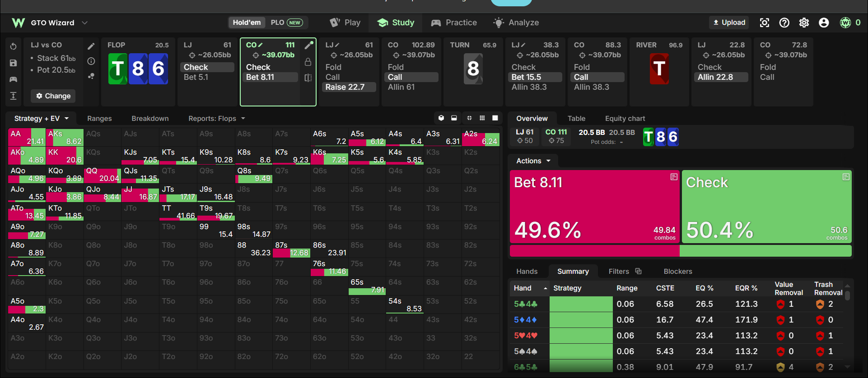868x378 pixels.
Task: Click the pencil edit icon next to LJ vs CO
Action: 91,46
